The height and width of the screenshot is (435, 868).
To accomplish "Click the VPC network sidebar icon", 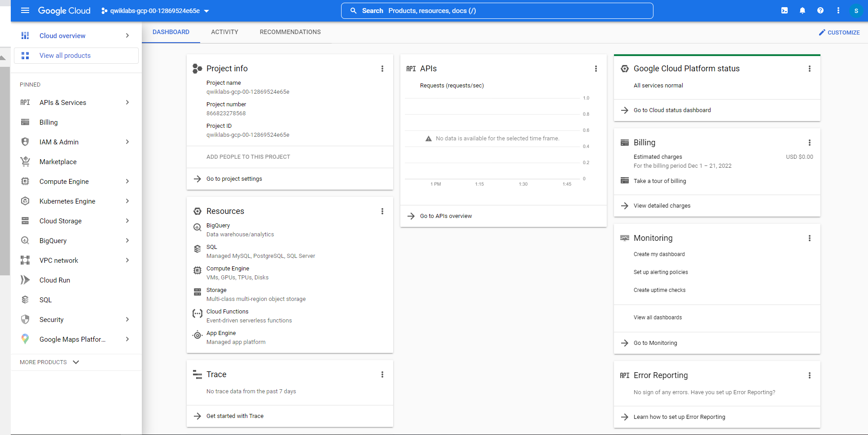I will click(x=25, y=260).
